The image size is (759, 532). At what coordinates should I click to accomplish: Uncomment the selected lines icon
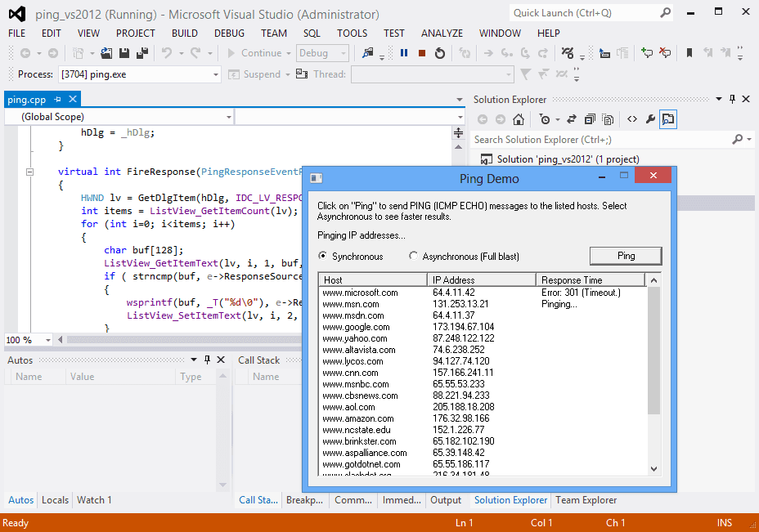[x=665, y=53]
